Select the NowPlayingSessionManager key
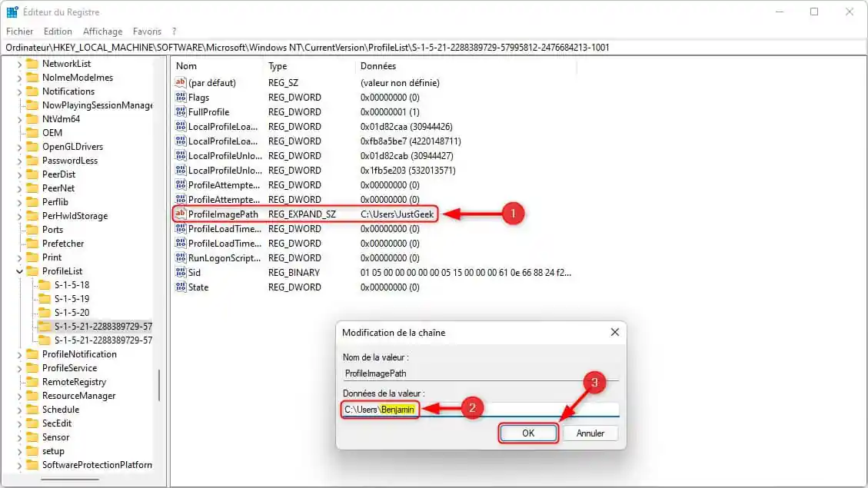 (x=97, y=105)
